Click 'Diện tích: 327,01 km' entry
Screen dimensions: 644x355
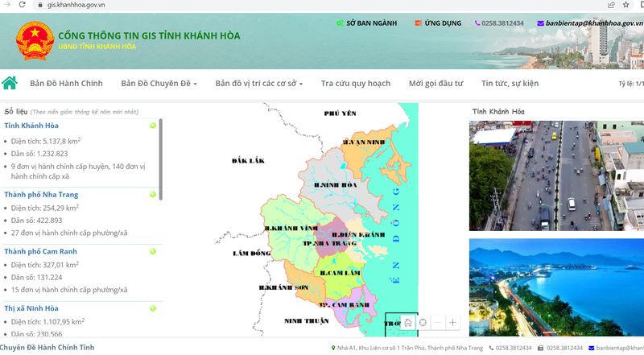(x=45, y=265)
